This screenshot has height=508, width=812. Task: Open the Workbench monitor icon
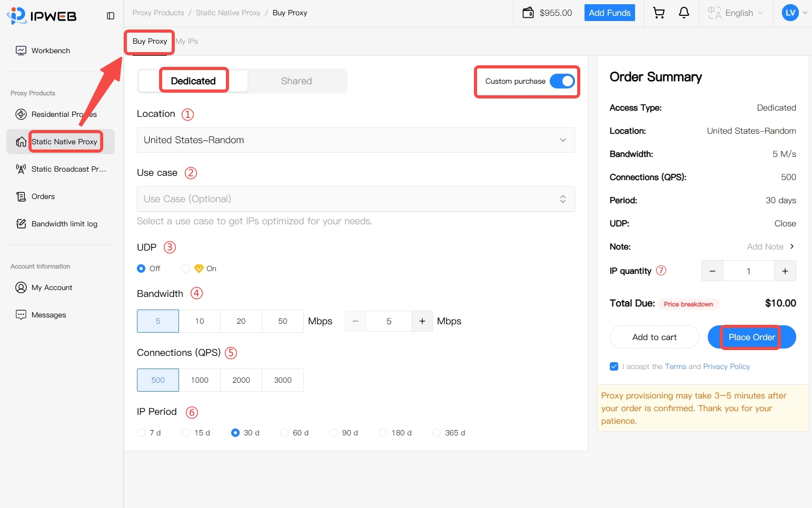point(21,51)
